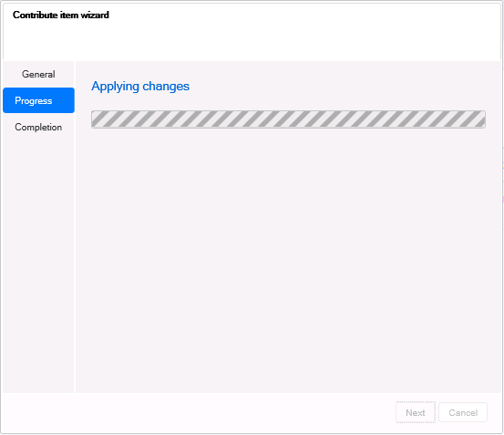Image resolution: width=504 pixels, height=435 pixels.
Task: Click blank content area under progress bar
Action: (288, 257)
